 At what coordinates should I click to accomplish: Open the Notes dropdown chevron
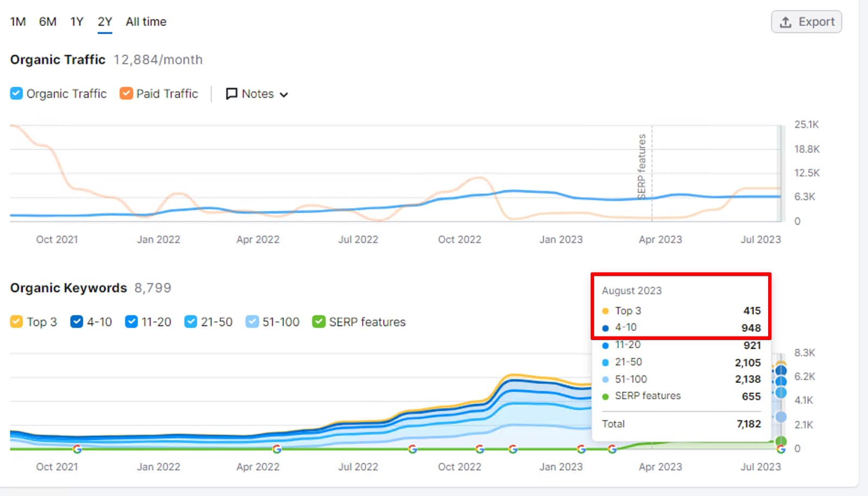284,94
